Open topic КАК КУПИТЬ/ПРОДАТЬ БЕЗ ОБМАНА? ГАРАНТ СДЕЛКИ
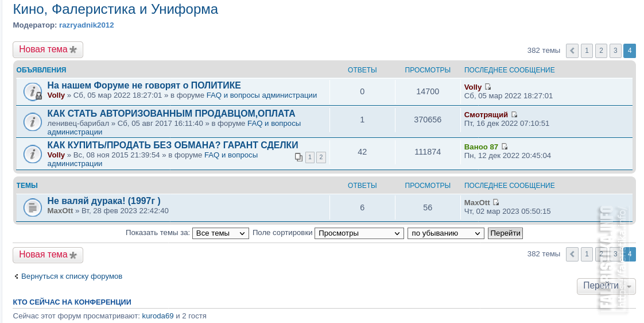 coord(173,145)
